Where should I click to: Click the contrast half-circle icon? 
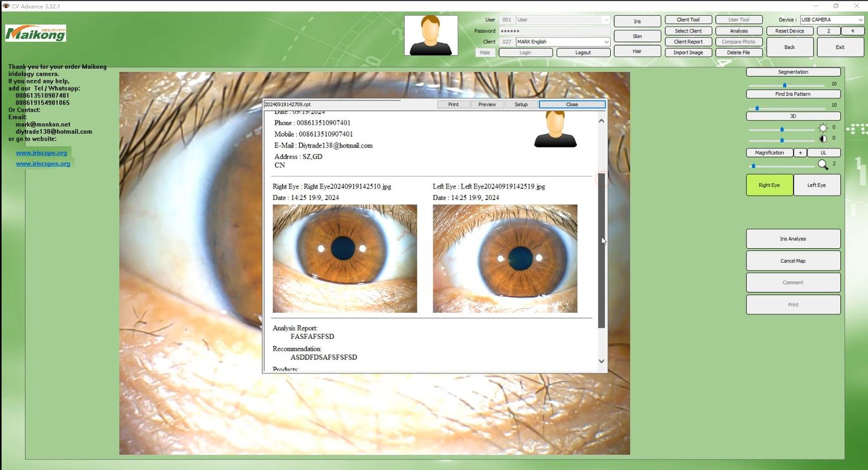(x=823, y=139)
